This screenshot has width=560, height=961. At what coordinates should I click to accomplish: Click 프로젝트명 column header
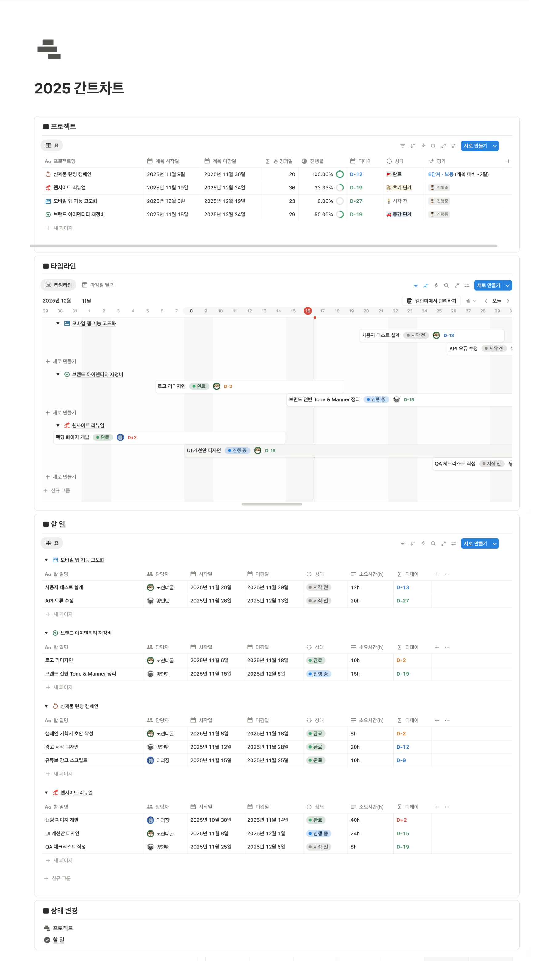(60, 161)
